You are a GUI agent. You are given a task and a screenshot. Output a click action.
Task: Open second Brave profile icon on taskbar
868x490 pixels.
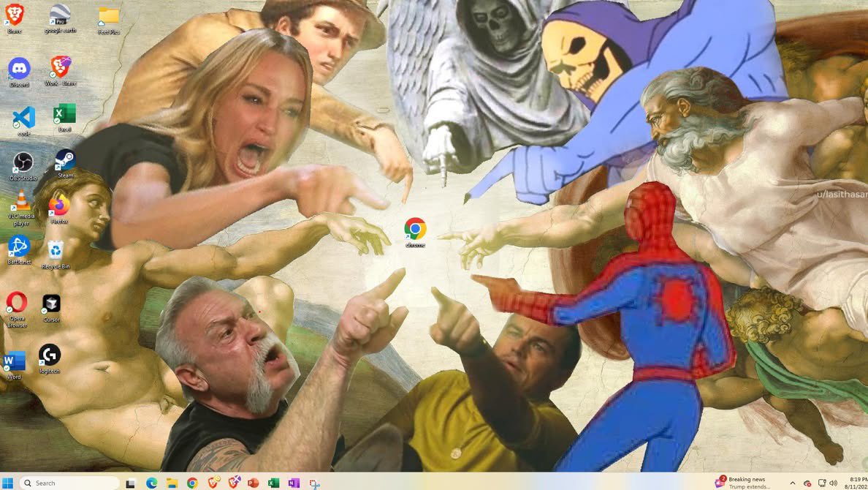click(x=234, y=483)
